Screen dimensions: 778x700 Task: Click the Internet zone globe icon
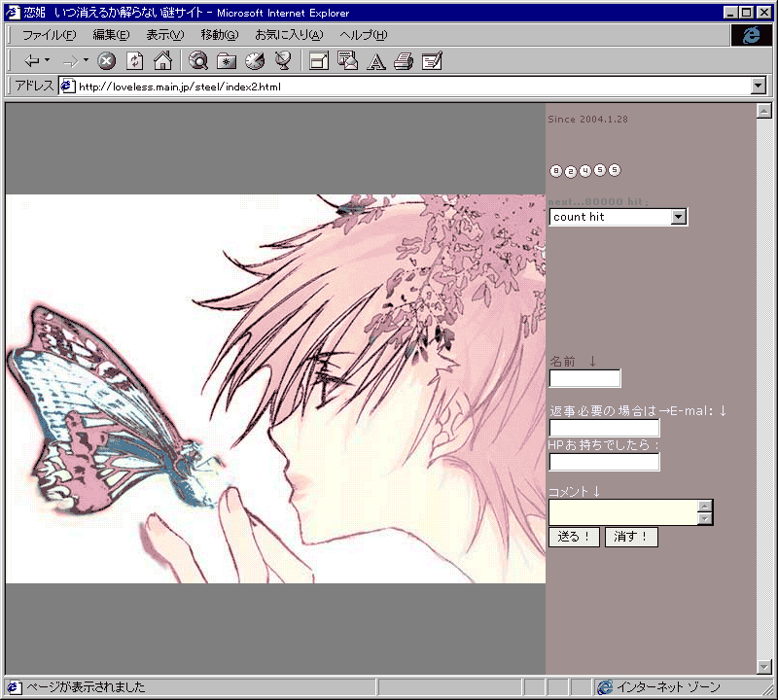coord(605,687)
